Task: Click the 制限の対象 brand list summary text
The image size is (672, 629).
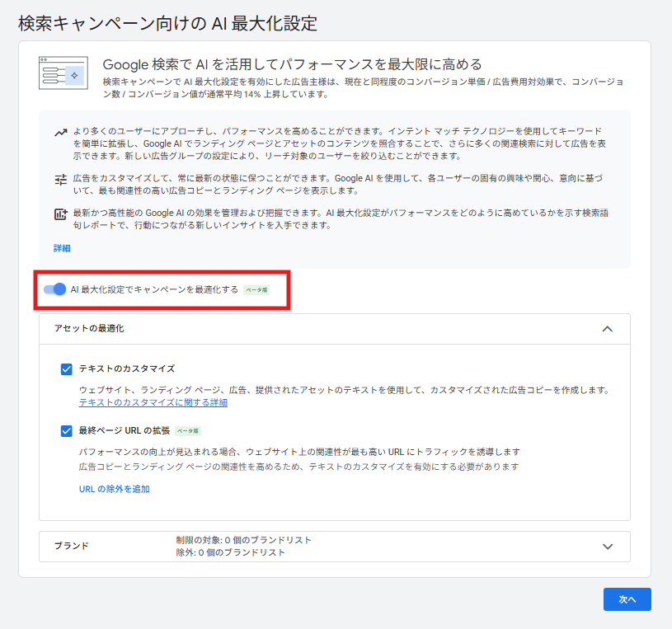Action: click(x=243, y=540)
